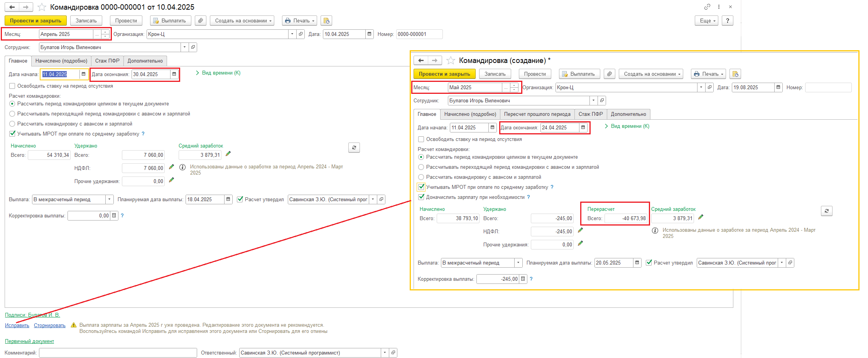This screenshot has width=868, height=358.
Task: Click the copy link icon at top right
Action: [707, 7]
